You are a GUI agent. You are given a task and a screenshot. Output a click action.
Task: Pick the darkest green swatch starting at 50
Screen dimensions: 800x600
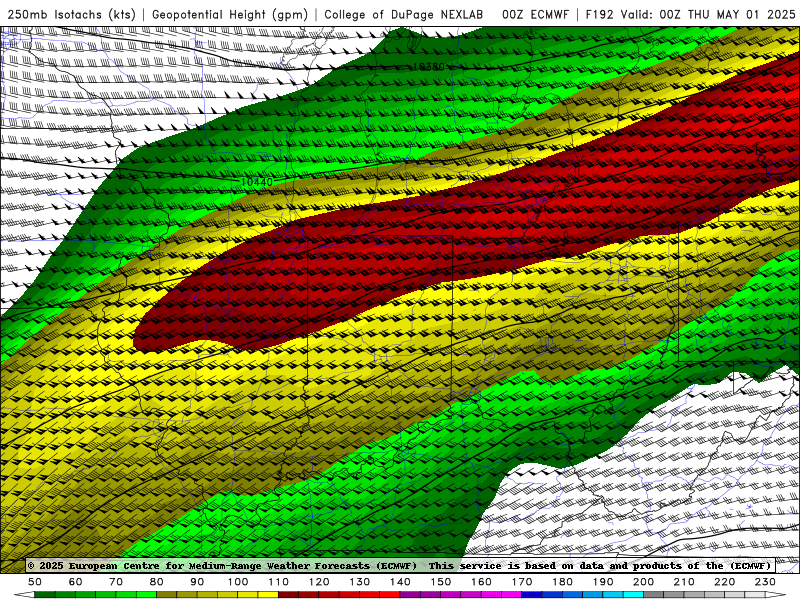[x=45, y=595]
